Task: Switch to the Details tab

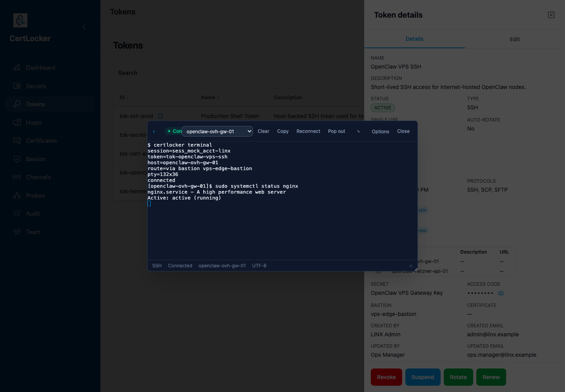Action: click(x=415, y=39)
